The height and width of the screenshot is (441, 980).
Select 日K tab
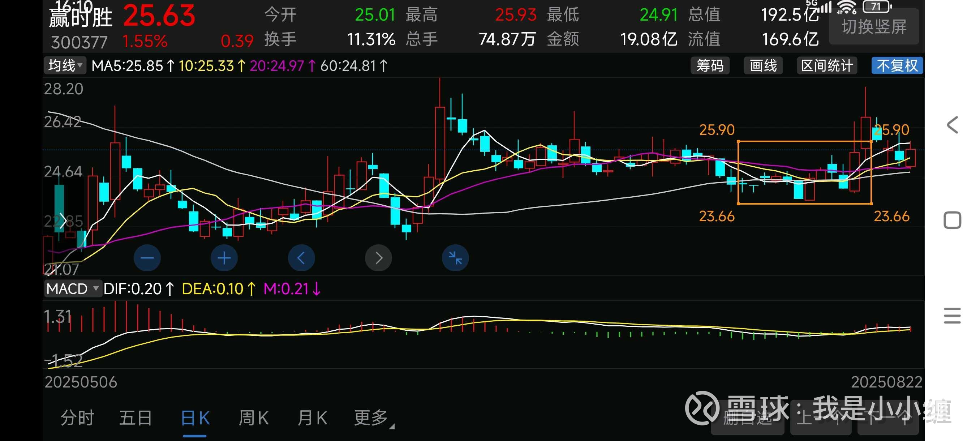click(195, 418)
